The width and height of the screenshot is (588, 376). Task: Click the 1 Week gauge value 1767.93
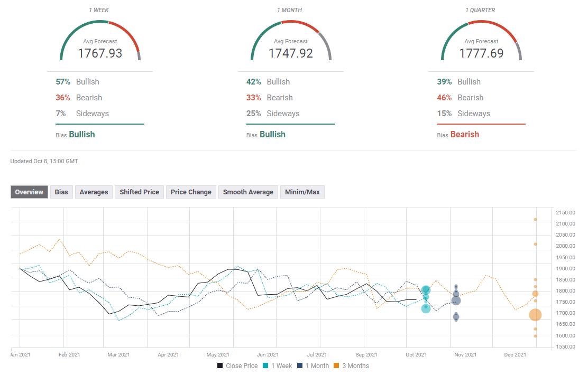point(100,53)
